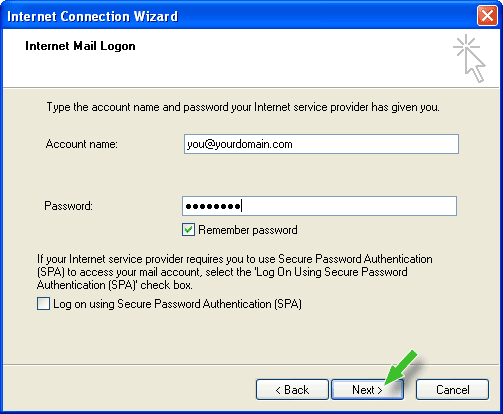
Task: Click the you@yourdomain.com text in the field
Action: click(239, 144)
